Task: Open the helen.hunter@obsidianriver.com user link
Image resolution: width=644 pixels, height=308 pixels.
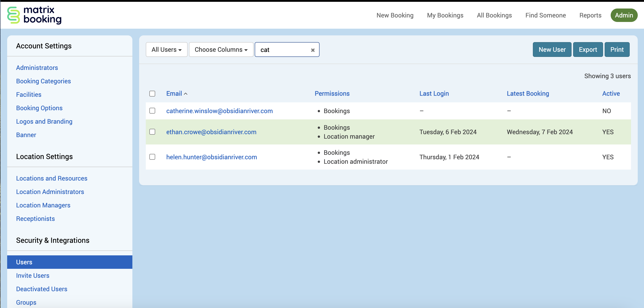Action: [x=212, y=157]
